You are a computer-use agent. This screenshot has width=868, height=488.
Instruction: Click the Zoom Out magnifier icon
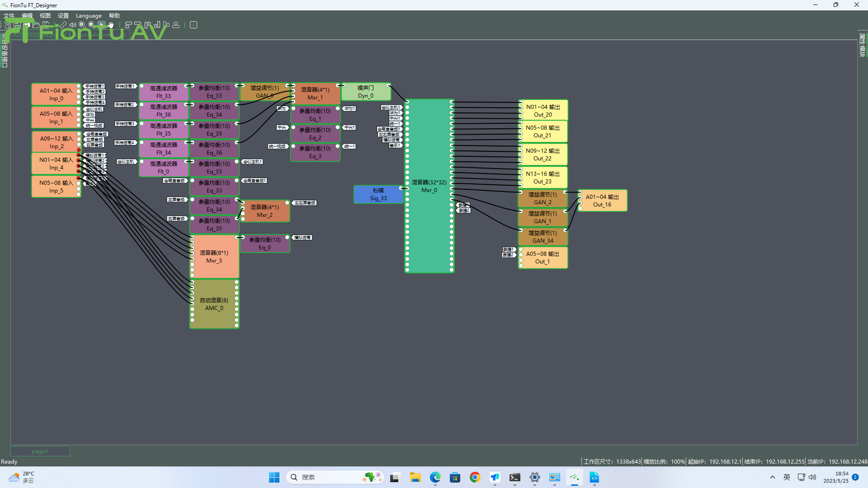click(x=91, y=25)
